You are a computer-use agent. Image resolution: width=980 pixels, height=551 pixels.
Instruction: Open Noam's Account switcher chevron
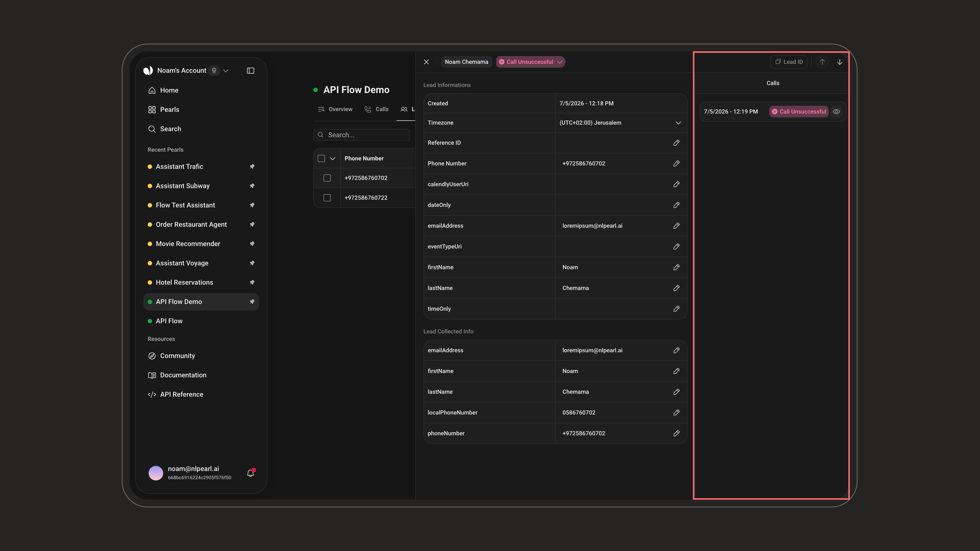[226, 71]
